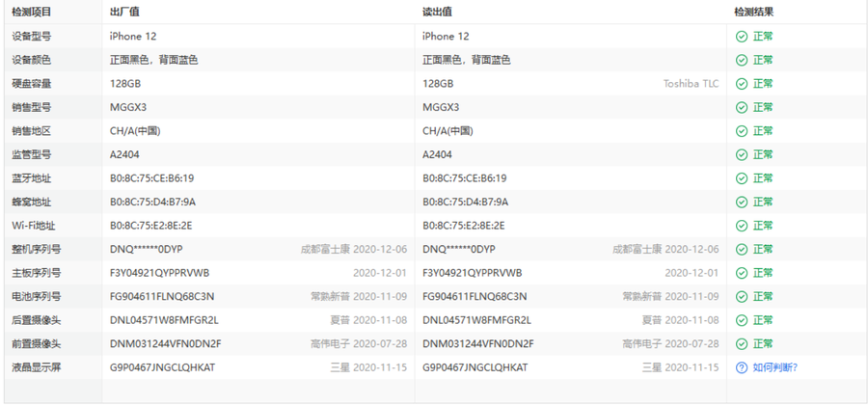Screen dimensions: 868x406
Task: Select the Wi-Fi地址 row label
Action: 34,226
